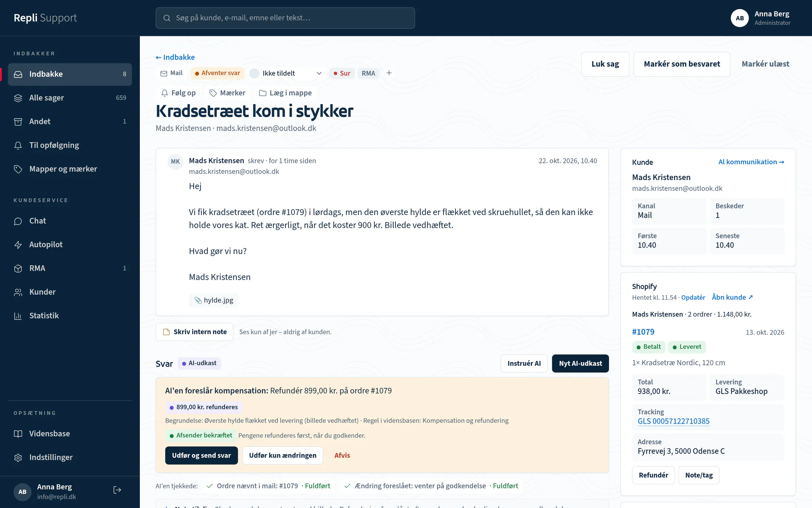Open the Ikke tildelt assignee dropdown
Viewport: 812px width, 508px height.
pos(286,73)
